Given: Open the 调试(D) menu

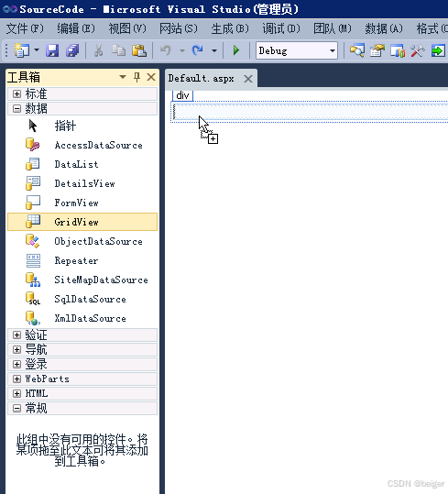Looking at the screenshot, I should [281, 28].
